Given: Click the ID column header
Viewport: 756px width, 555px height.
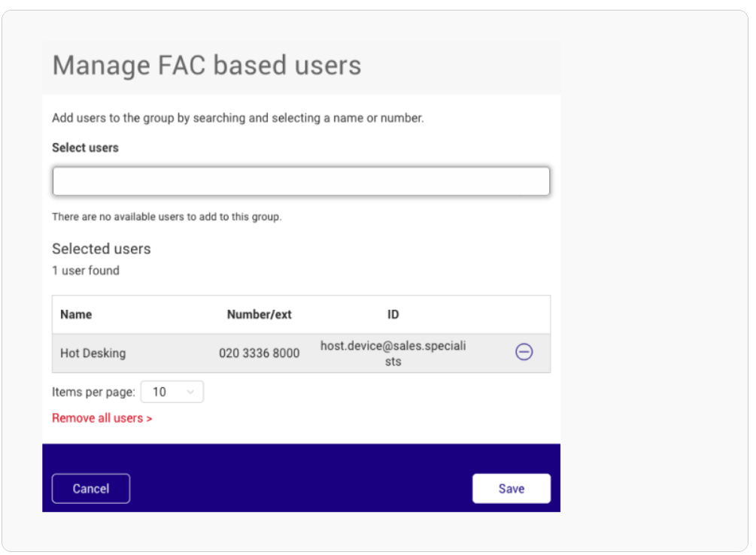Looking at the screenshot, I should point(393,314).
